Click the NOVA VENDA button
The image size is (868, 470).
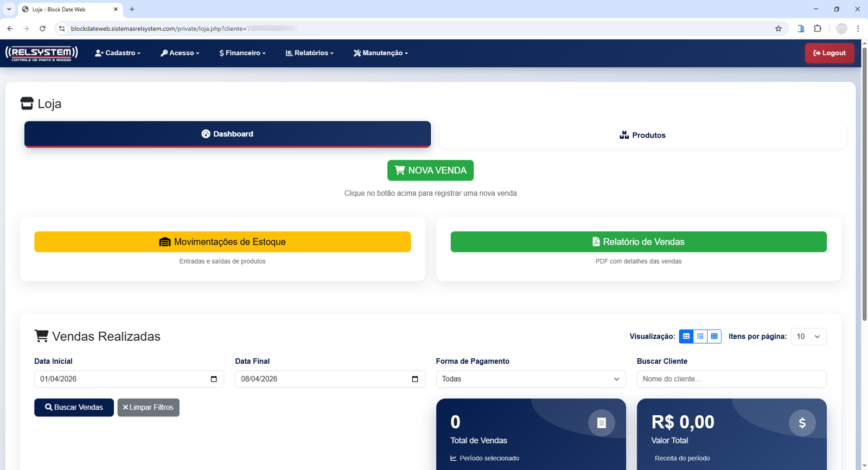point(430,170)
